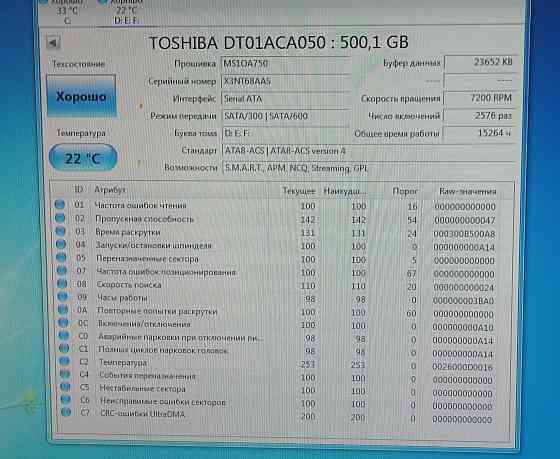This screenshot has height=459, width=560.
Task: Click the status icon for attribute 01
Action: click(60, 204)
